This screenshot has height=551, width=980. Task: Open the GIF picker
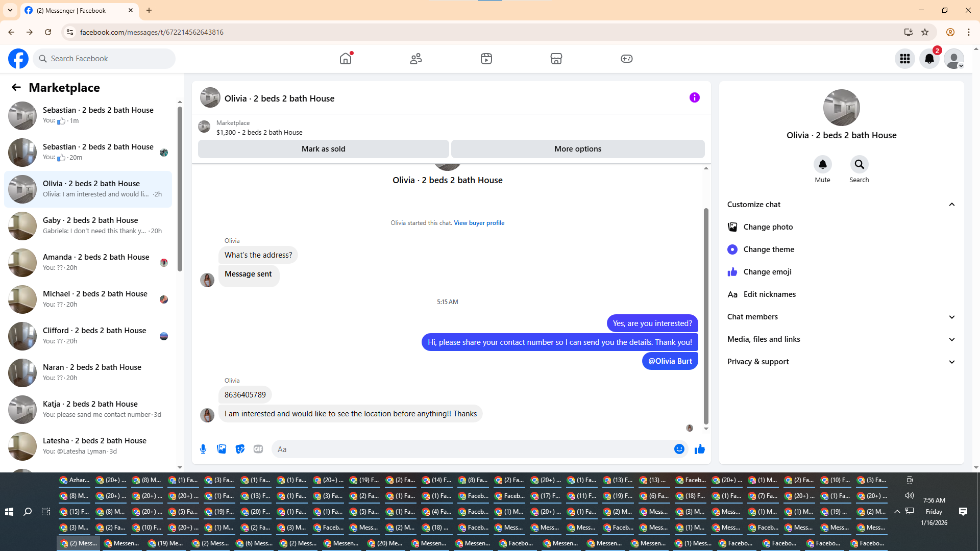[258, 449]
